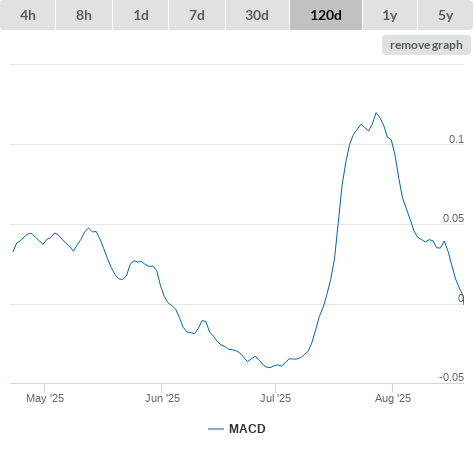
Task: Choose the 1d time range tab
Action: click(x=141, y=15)
